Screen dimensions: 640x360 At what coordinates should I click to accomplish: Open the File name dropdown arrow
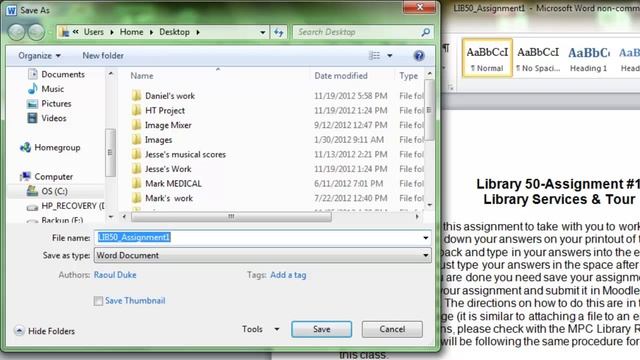click(x=425, y=238)
